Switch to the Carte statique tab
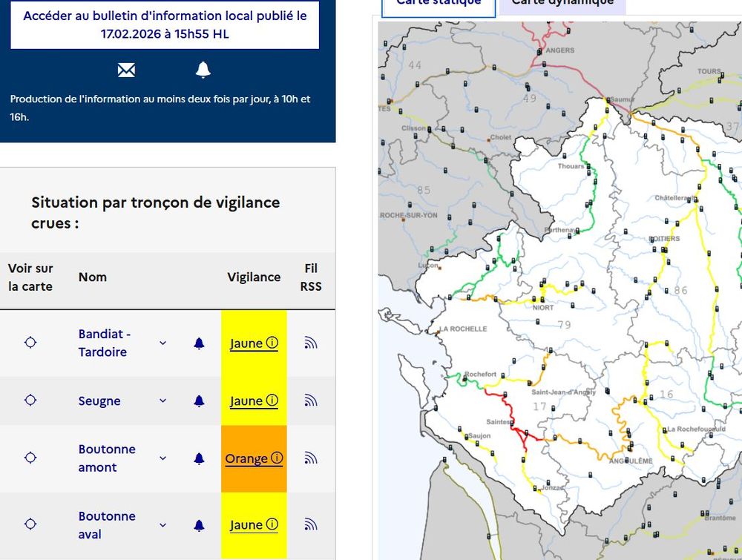Image resolution: width=742 pixels, height=560 pixels. (437, 4)
